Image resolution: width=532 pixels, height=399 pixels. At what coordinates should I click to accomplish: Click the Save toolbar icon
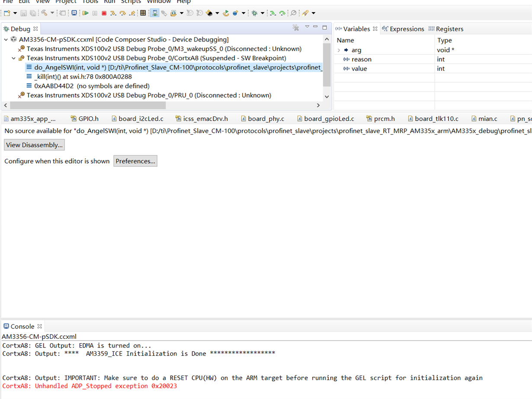click(x=23, y=13)
